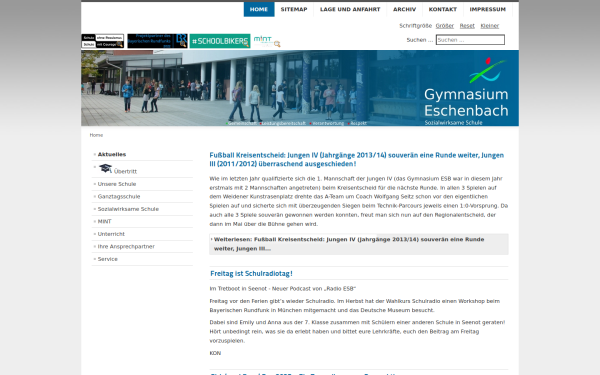Open Ganztagsschule in the sidebar
The width and height of the screenshot is (600, 375).
point(119,196)
